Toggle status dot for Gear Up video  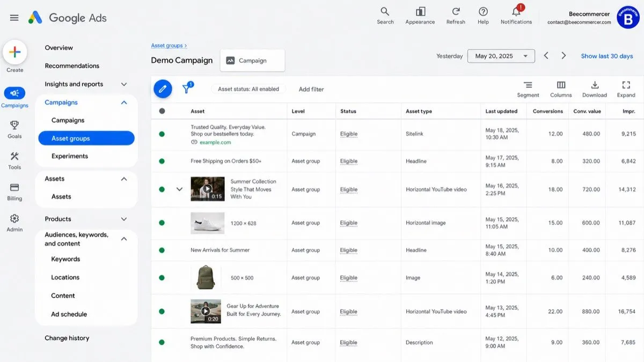point(162,311)
